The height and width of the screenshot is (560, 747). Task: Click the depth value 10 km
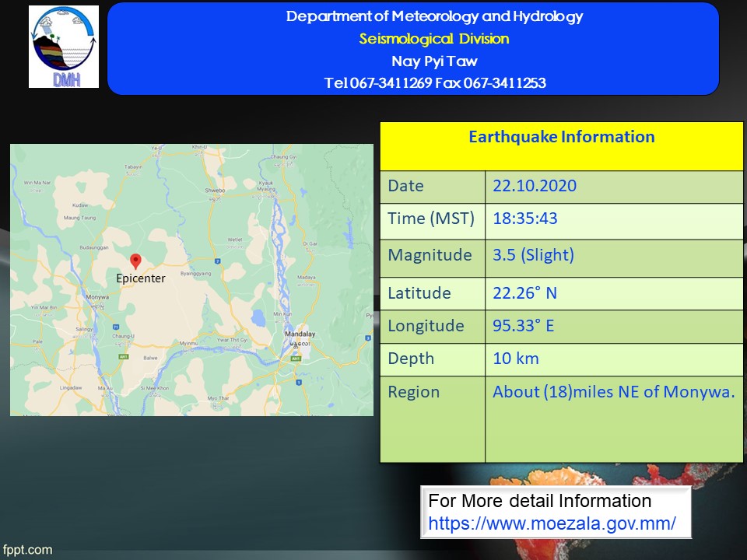tap(515, 359)
